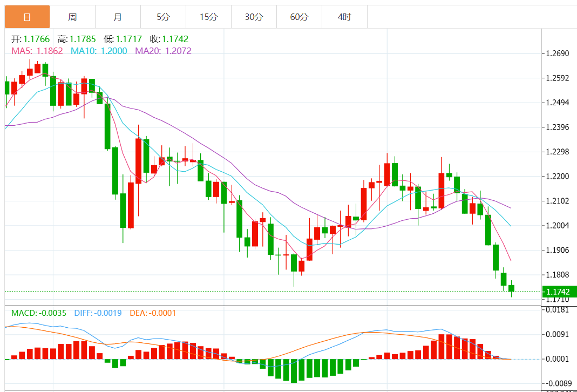
Task: Click the 1.2102 price axis label
Action: [558, 201]
